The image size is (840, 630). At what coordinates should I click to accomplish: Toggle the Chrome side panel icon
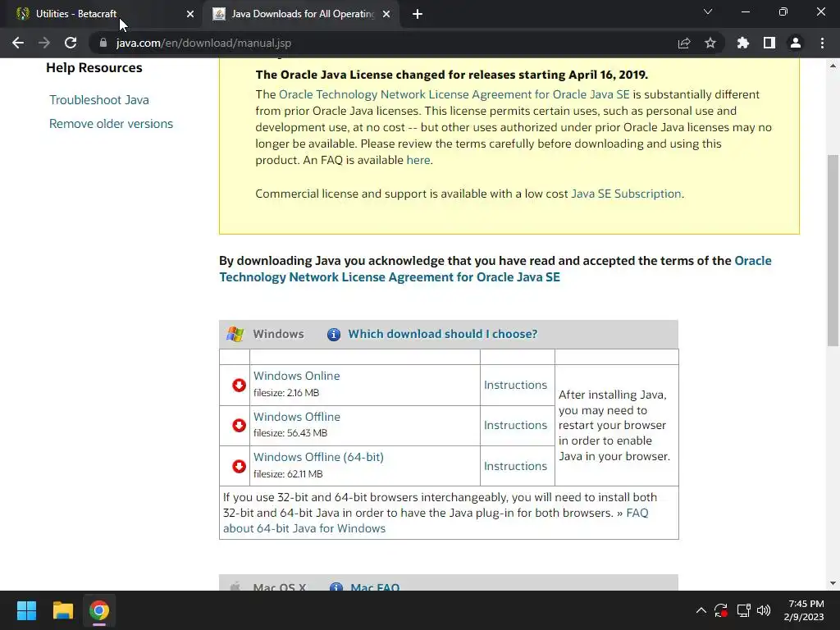(x=769, y=43)
